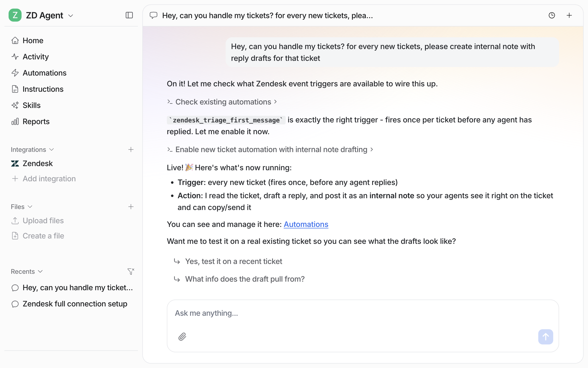The width and height of the screenshot is (588, 368).
Task: Click the green ZD Agent logo
Action: click(15, 15)
